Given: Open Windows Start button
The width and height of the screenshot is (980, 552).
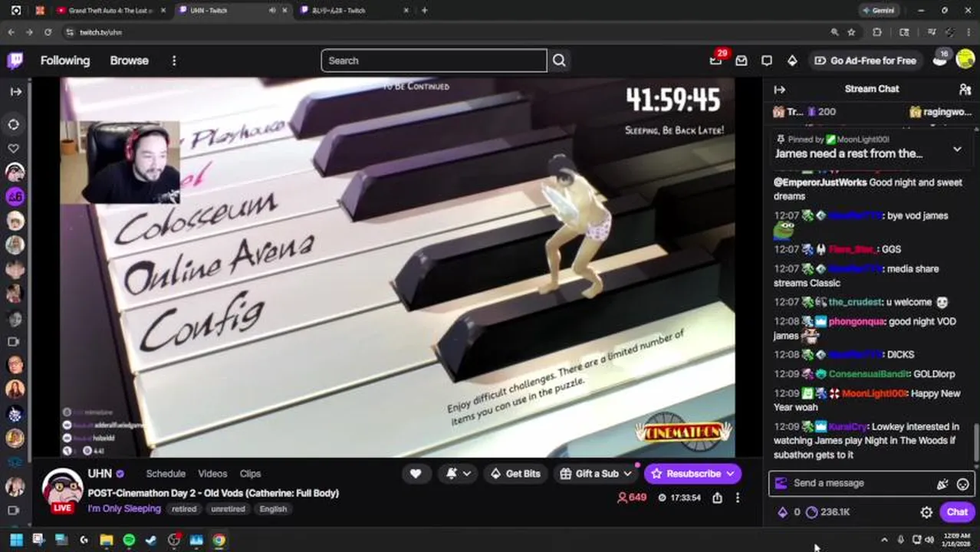Looking at the screenshot, I should 15,540.
